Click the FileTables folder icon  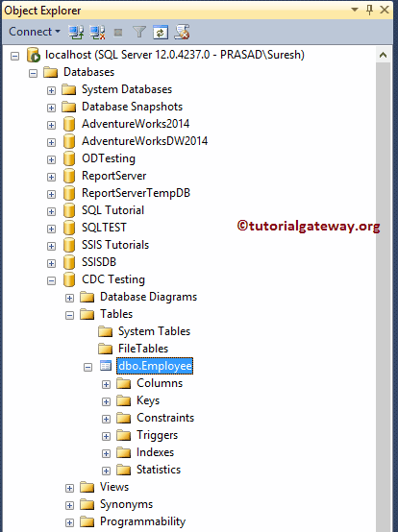[106, 349]
